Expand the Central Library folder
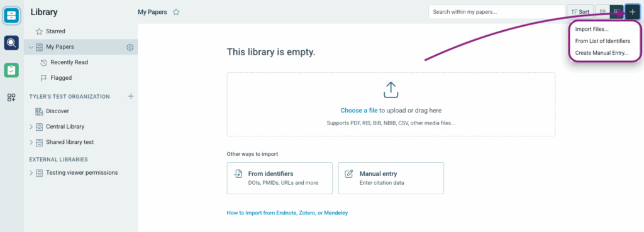The image size is (644, 232). coord(31,127)
